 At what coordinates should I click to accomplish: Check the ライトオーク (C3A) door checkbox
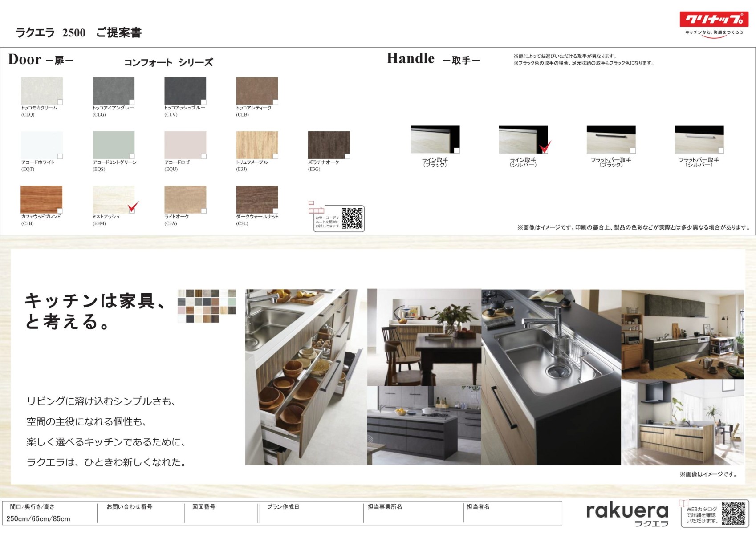(203, 211)
